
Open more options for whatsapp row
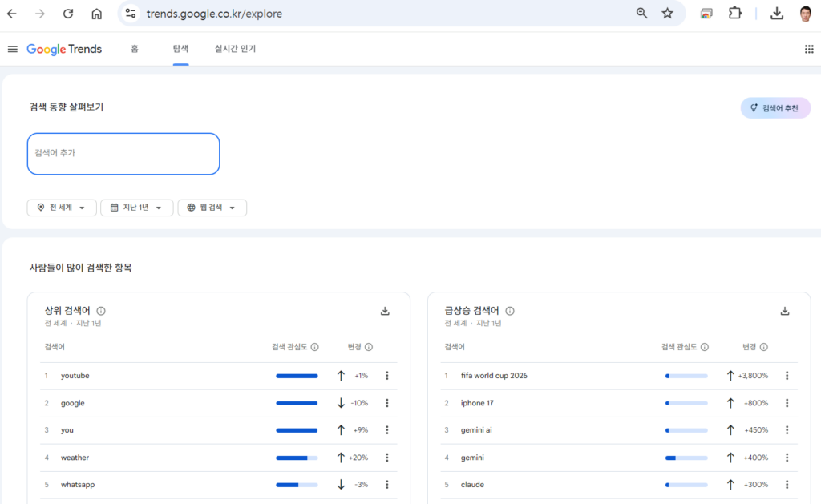coord(387,485)
